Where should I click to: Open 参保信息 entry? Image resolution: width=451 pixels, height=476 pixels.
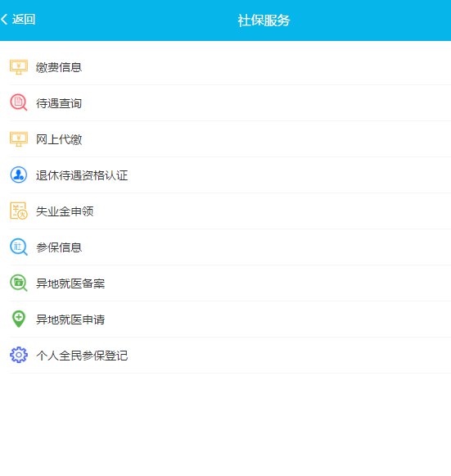[x=225, y=247]
